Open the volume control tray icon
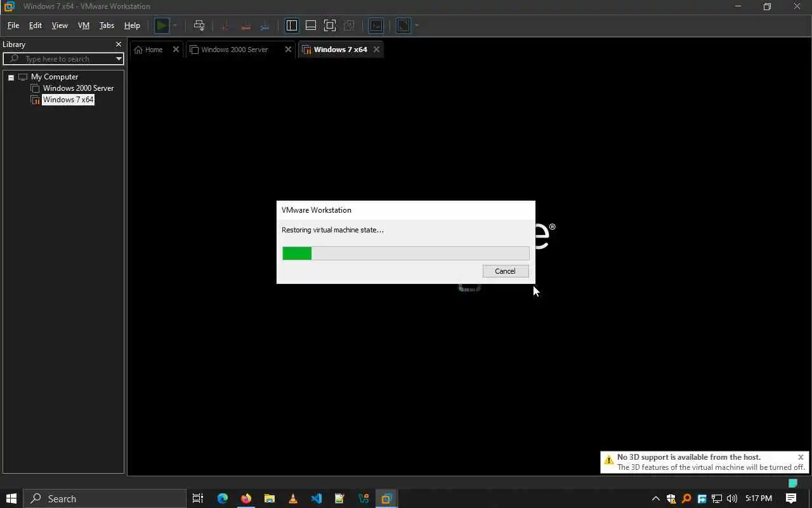 (732, 498)
